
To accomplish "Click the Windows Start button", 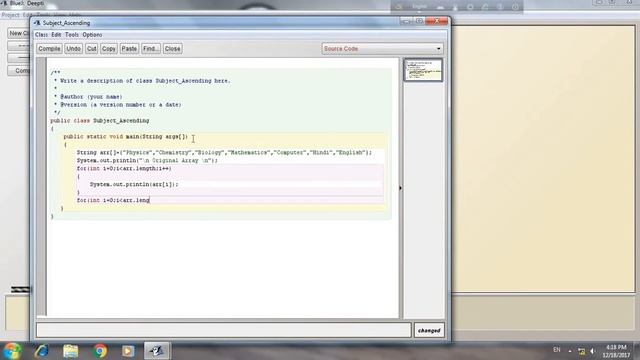I will pos(12,351).
